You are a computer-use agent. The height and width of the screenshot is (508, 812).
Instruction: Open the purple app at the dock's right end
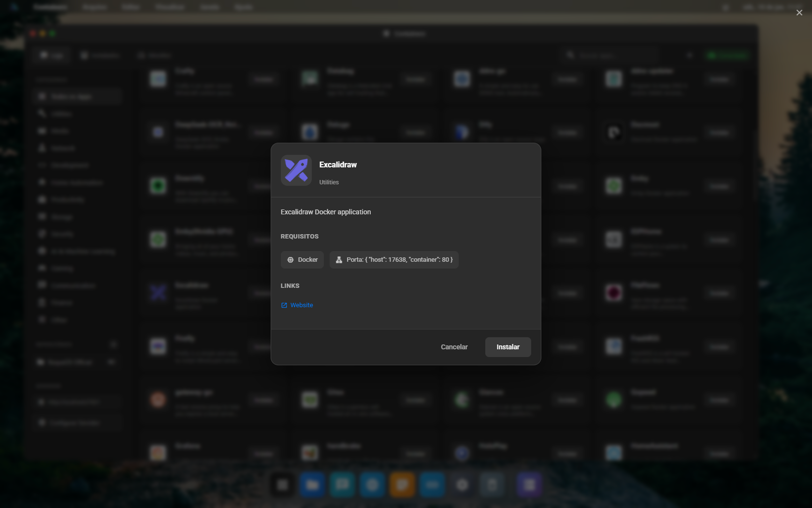coord(529,485)
